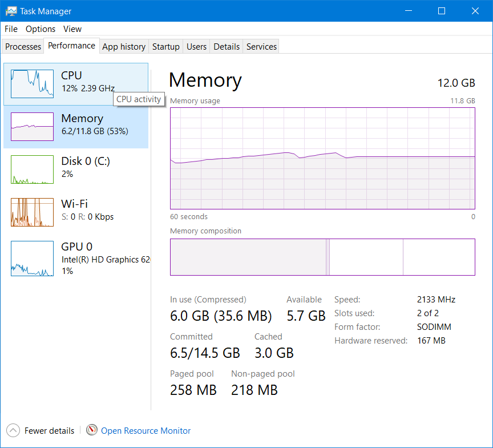This screenshot has width=493, height=448.
Task: Open Resource Monitor link
Action: 146,431
